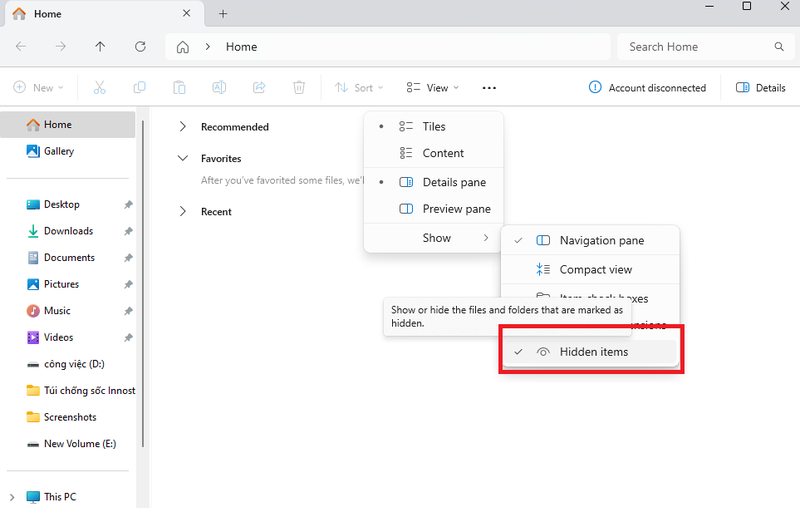Click the Rename icon in toolbar
This screenshot has height=512, width=800.
tap(219, 88)
